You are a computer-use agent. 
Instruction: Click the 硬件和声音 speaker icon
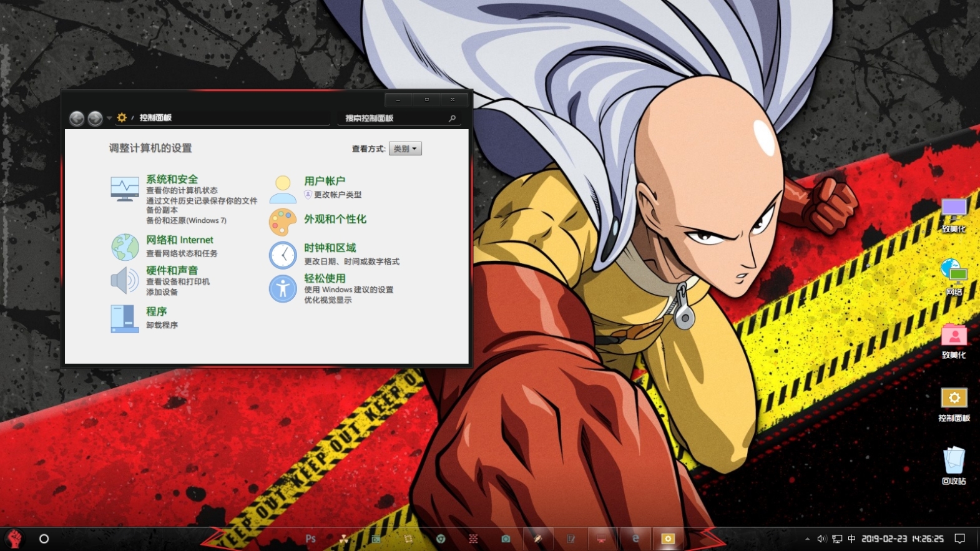point(125,280)
